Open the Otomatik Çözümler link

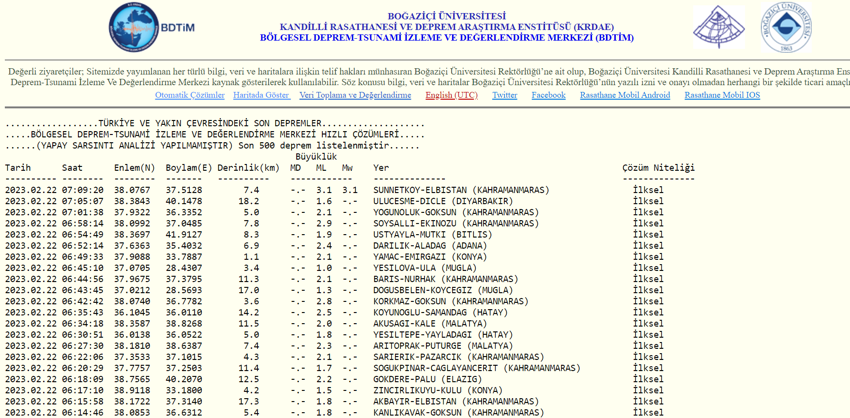pyautogui.click(x=190, y=95)
